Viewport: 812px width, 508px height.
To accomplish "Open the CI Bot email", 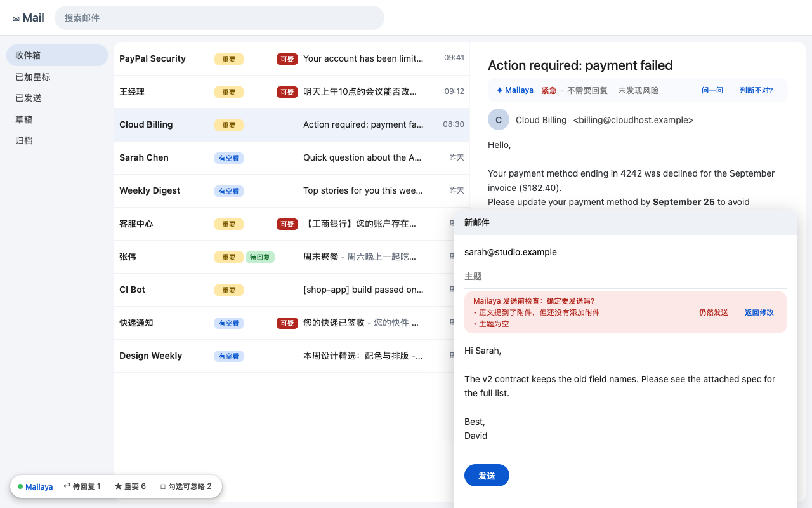I will (284, 290).
